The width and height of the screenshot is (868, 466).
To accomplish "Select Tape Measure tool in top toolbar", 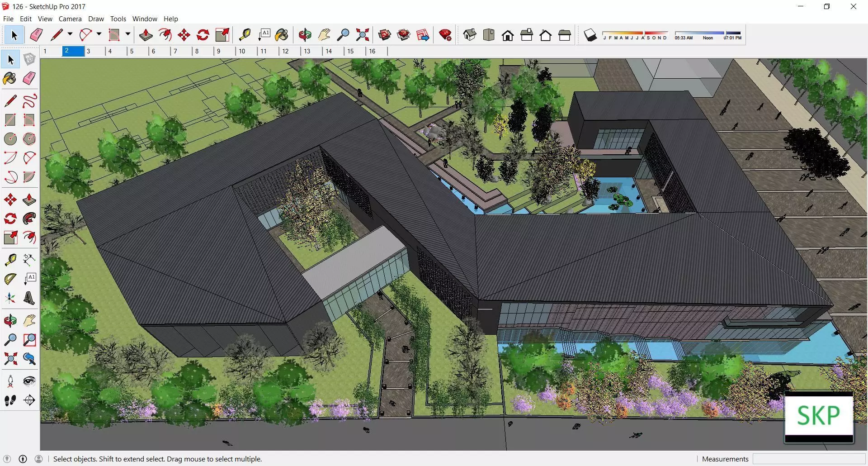I will click(x=245, y=35).
